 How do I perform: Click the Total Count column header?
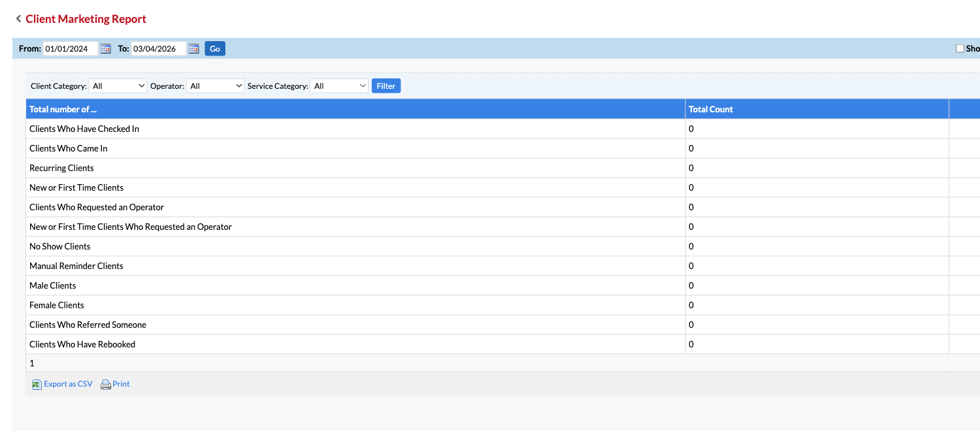coord(711,108)
